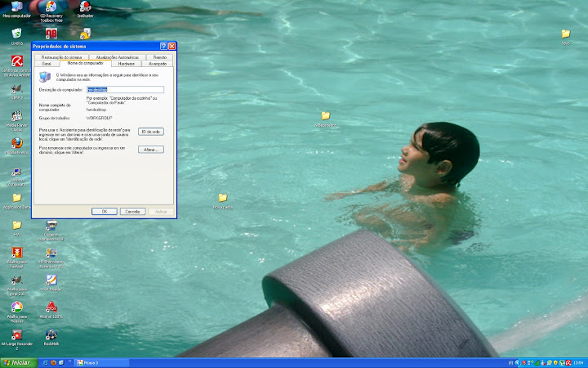Launch Firefox from quick launch bar
The width and height of the screenshot is (588, 368).
tap(53, 363)
